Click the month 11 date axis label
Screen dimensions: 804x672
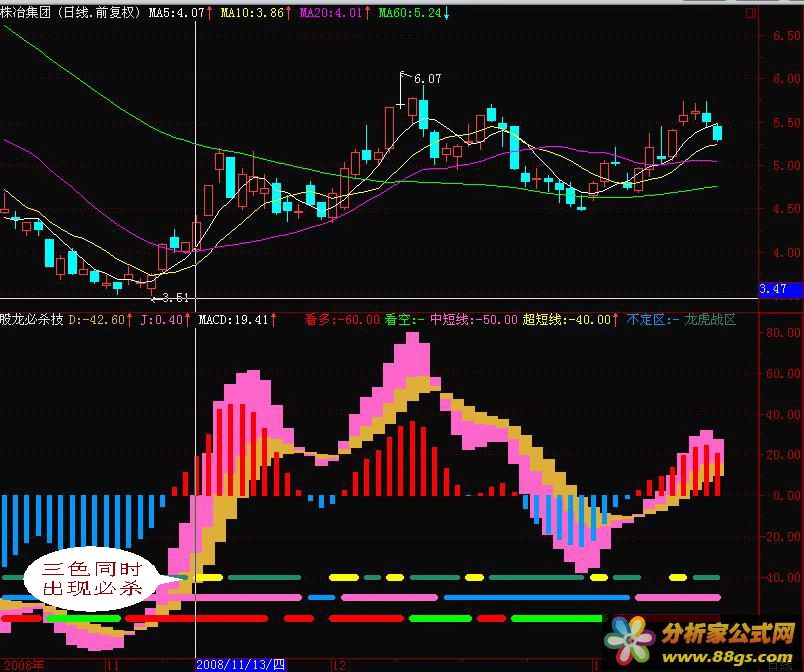pyautogui.click(x=112, y=665)
